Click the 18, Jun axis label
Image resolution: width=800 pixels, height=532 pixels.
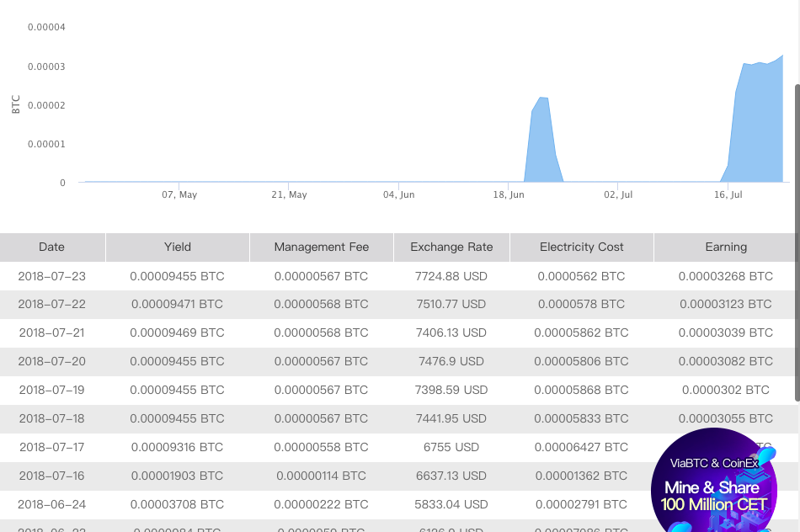coord(508,194)
